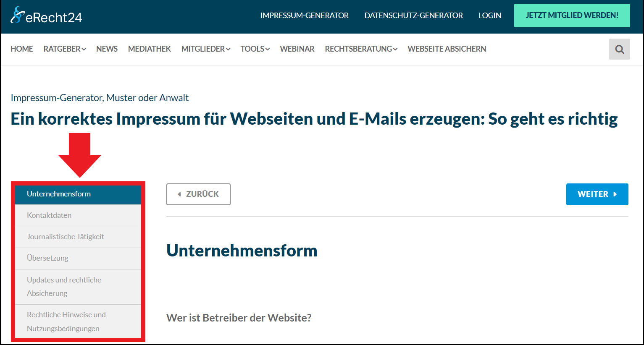The height and width of the screenshot is (345, 644).
Task: Click the Login link
Action: coord(490,16)
